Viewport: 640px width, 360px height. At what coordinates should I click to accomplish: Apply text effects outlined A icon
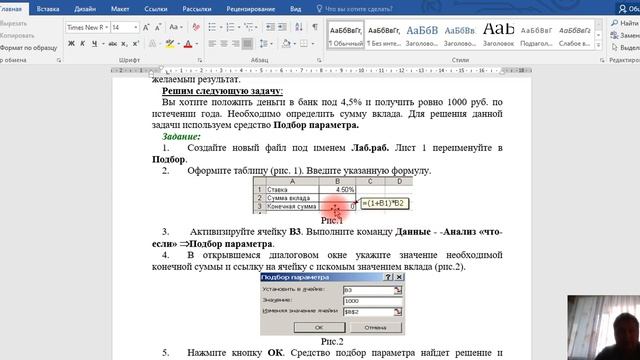152,43
